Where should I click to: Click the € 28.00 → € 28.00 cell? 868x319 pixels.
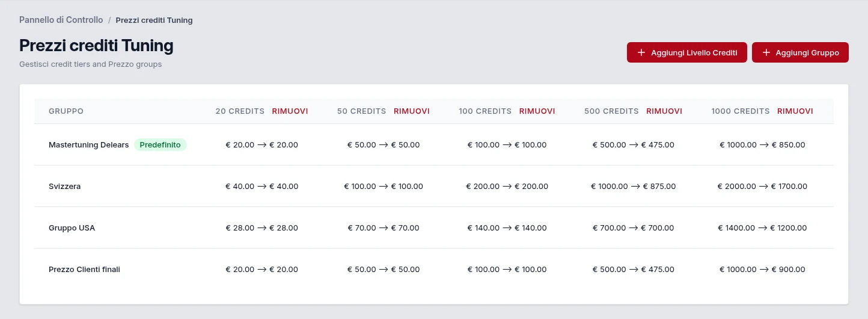262,228
